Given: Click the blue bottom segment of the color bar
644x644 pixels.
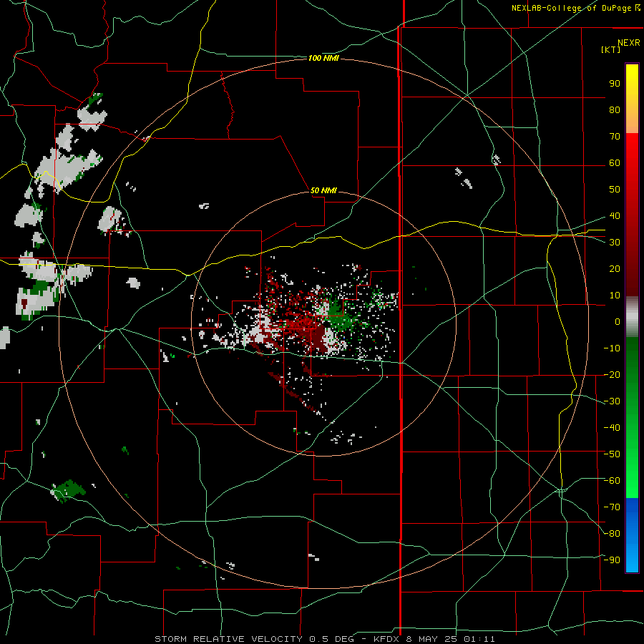Looking at the screenshot, I should point(632,535).
